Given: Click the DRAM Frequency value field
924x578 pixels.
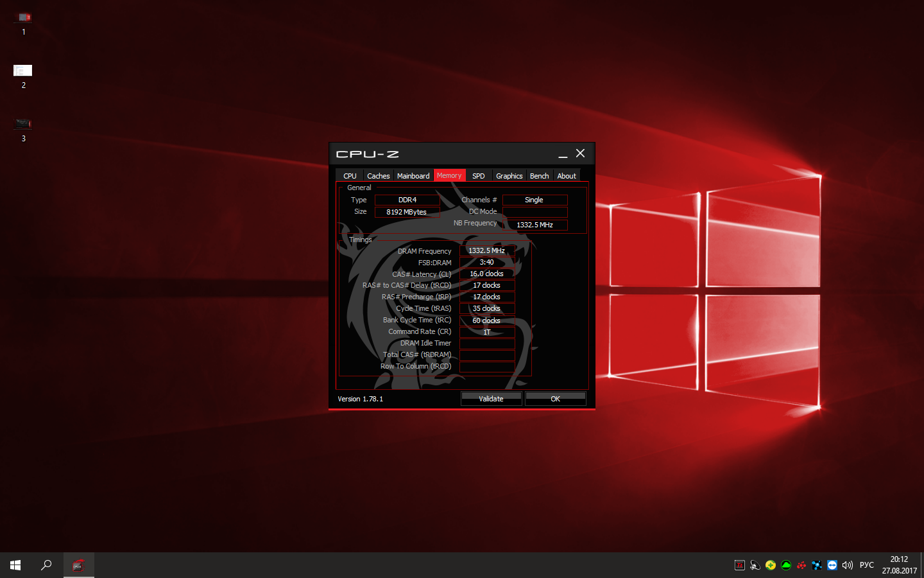Looking at the screenshot, I should tap(487, 251).
